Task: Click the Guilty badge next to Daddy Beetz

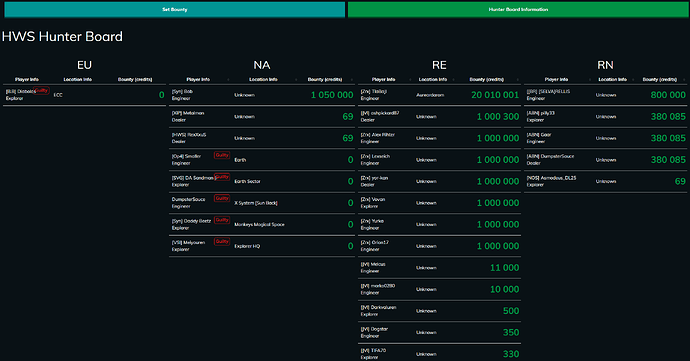Action: pyautogui.click(x=222, y=220)
